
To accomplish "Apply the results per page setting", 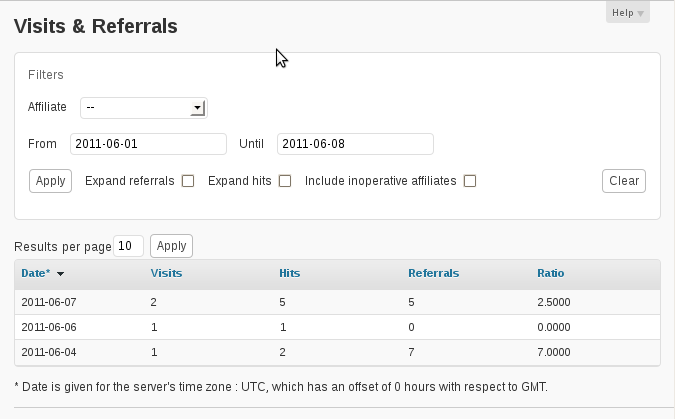I will (171, 246).
